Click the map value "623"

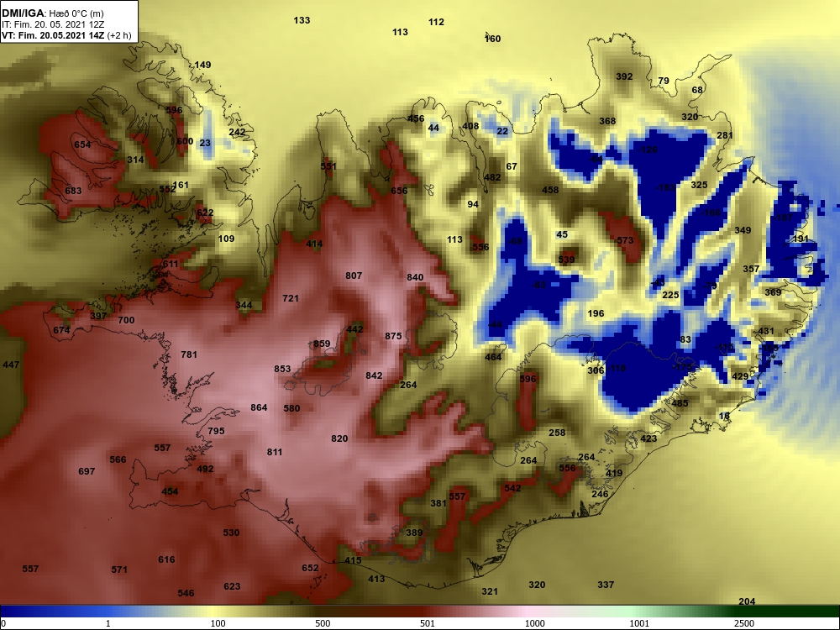[232, 586]
